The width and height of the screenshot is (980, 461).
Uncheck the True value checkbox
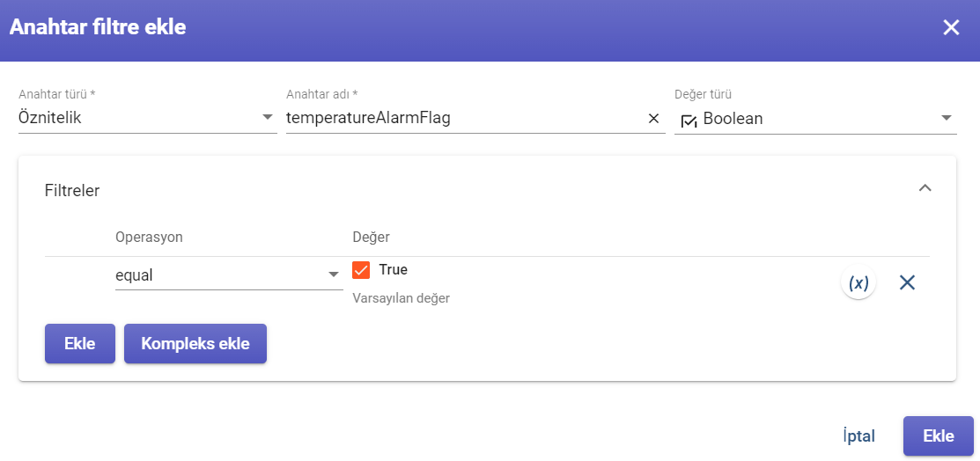[361, 270]
